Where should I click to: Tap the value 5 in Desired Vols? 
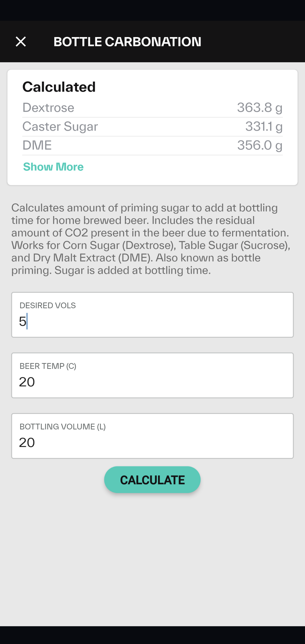[x=23, y=321]
